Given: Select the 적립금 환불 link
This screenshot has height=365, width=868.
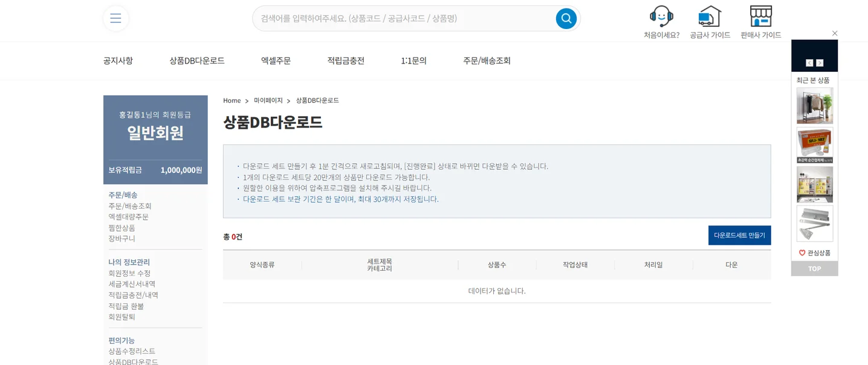Looking at the screenshot, I should (x=126, y=306).
